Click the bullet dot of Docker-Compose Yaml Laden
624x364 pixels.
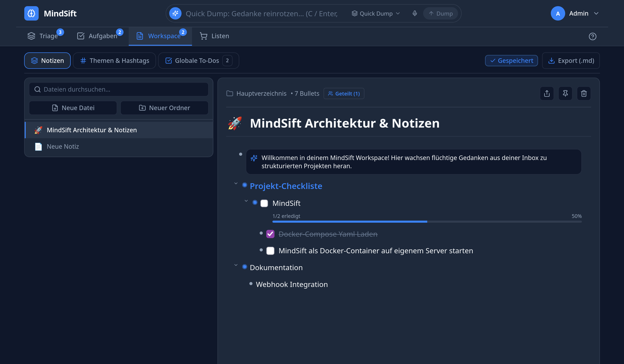[x=261, y=233]
